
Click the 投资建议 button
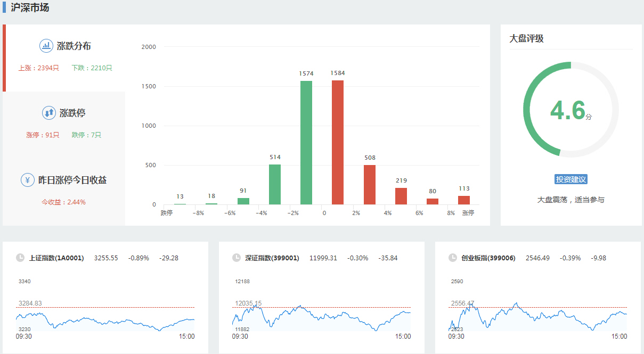coord(570,179)
